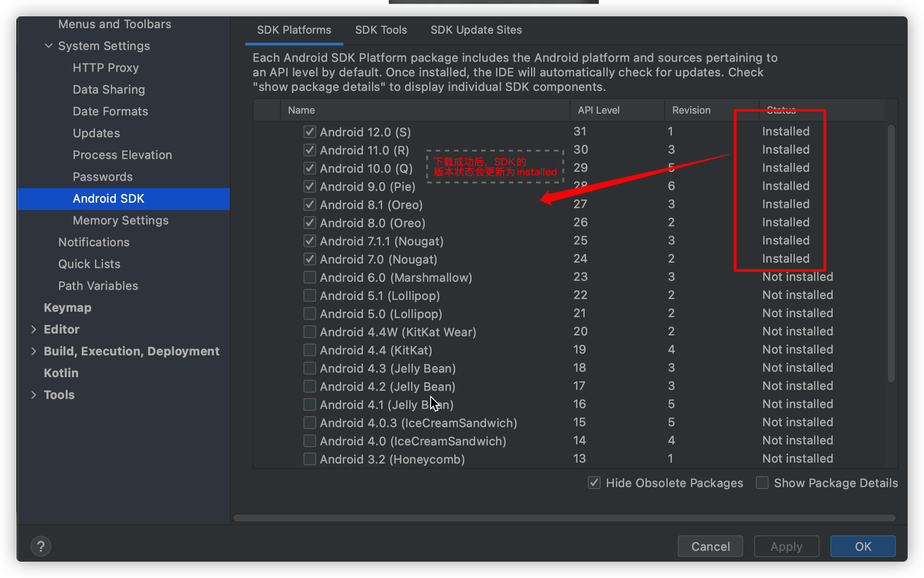Image resolution: width=924 pixels, height=578 pixels.
Task: Click the help question mark icon
Action: click(40, 546)
